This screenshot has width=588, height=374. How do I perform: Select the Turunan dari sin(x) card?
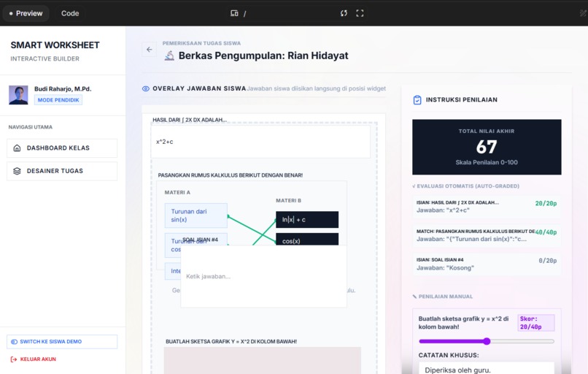tap(196, 215)
